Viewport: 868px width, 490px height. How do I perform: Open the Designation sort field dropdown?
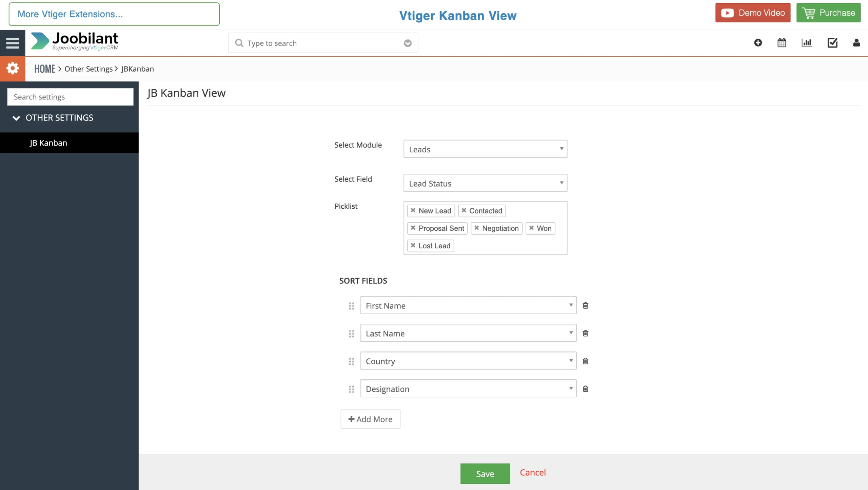(x=468, y=389)
